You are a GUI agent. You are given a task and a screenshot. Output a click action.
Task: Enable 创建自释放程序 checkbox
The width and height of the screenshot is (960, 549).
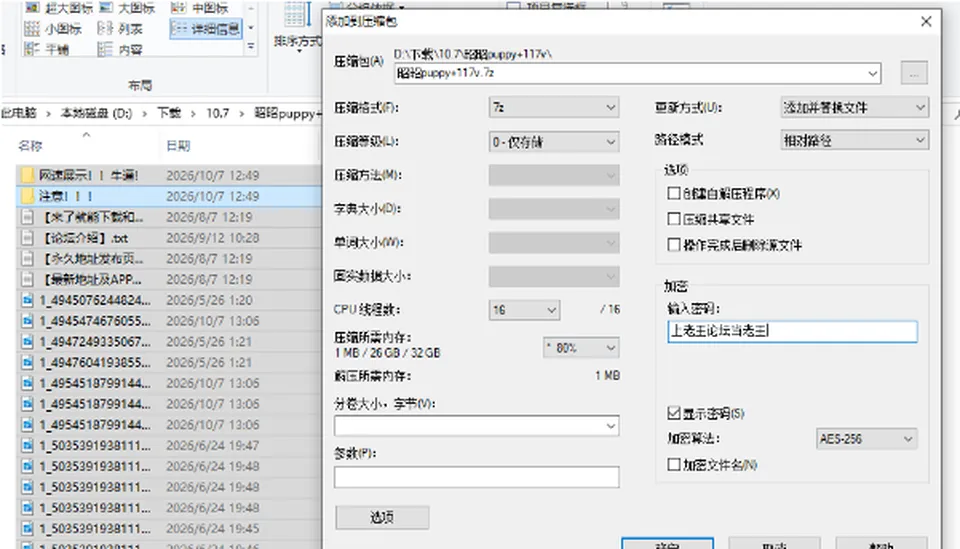pyautogui.click(x=674, y=193)
